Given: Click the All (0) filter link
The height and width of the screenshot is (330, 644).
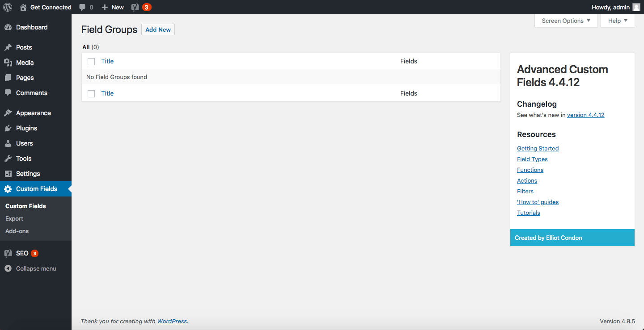Looking at the screenshot, I should pos(91,47).
